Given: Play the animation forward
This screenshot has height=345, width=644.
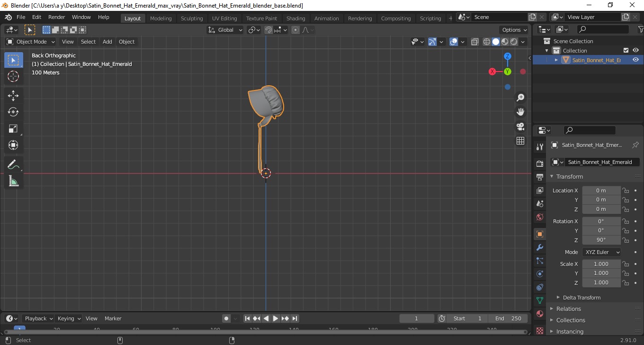Looking at the screenshot, I should [x=276, y=318].
